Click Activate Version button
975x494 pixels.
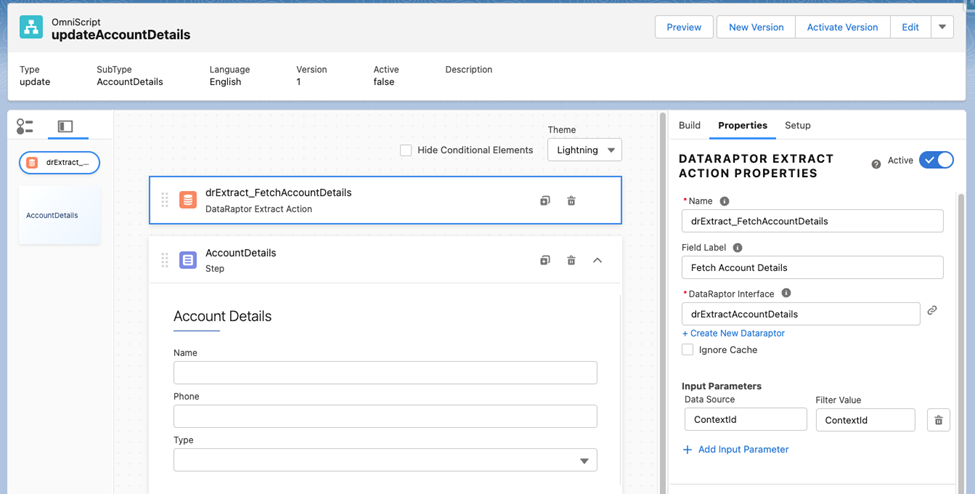point(843,27)
